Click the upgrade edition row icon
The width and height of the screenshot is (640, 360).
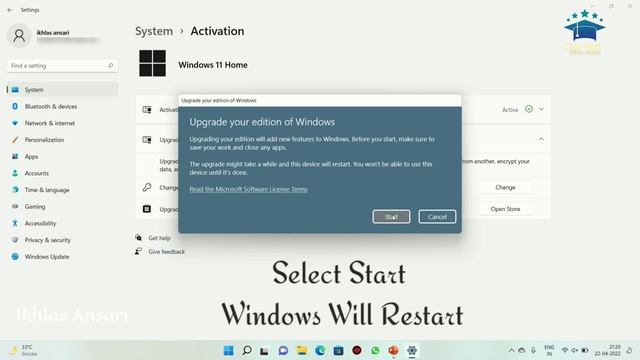click(x=147, y=140)
